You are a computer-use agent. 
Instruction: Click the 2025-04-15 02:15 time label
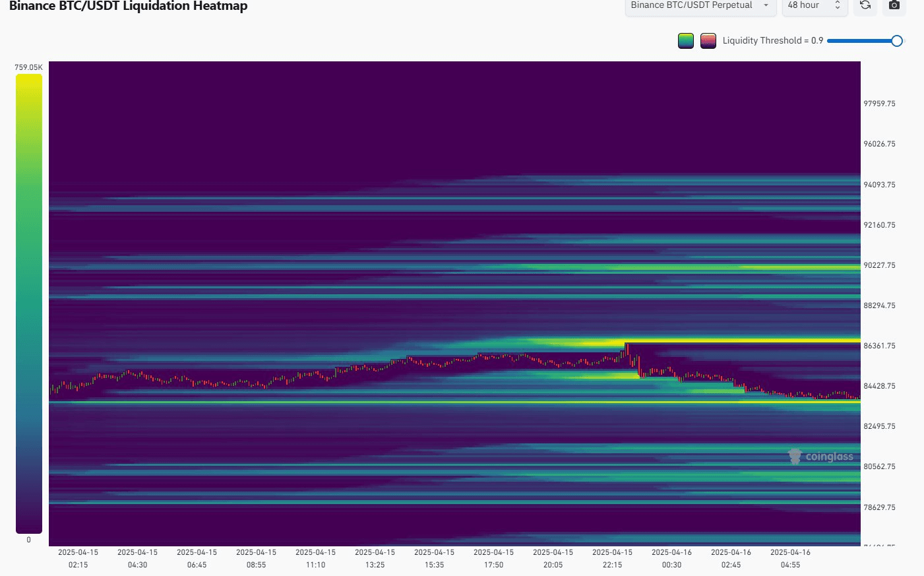tap(78, 558)
